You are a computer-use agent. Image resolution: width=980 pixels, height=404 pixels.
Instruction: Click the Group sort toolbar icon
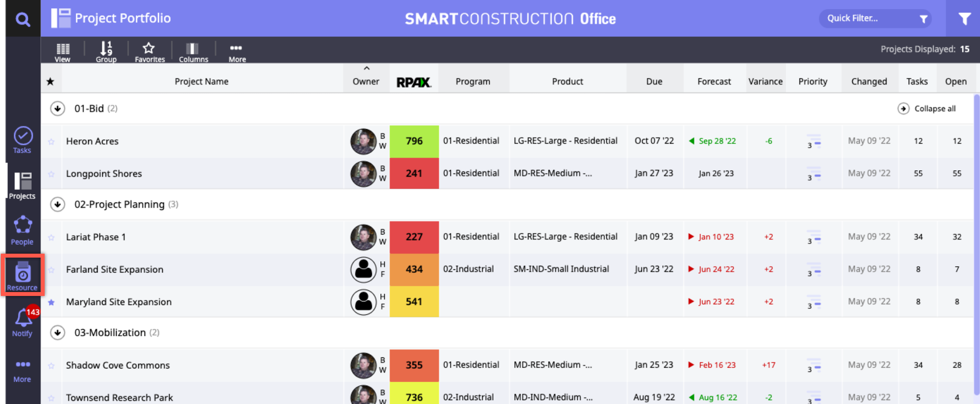point(106,52)
